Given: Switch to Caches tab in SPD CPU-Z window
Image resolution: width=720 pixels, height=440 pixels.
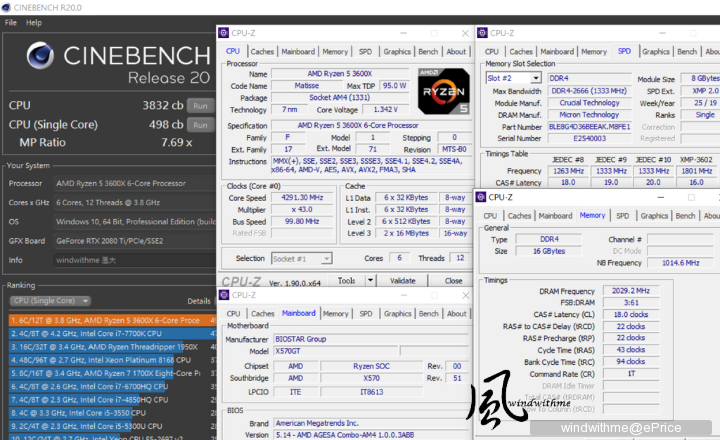Looking at the screenshot, I should coord(521,51).
